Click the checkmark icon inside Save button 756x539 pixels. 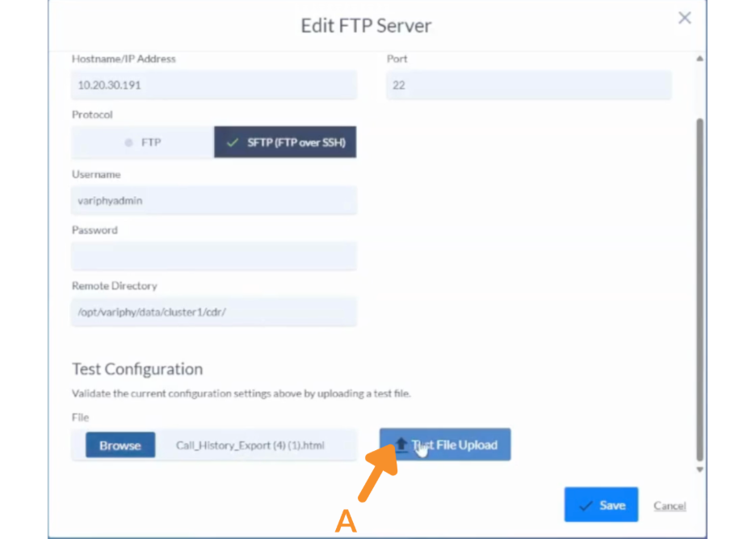coord(586,505)
